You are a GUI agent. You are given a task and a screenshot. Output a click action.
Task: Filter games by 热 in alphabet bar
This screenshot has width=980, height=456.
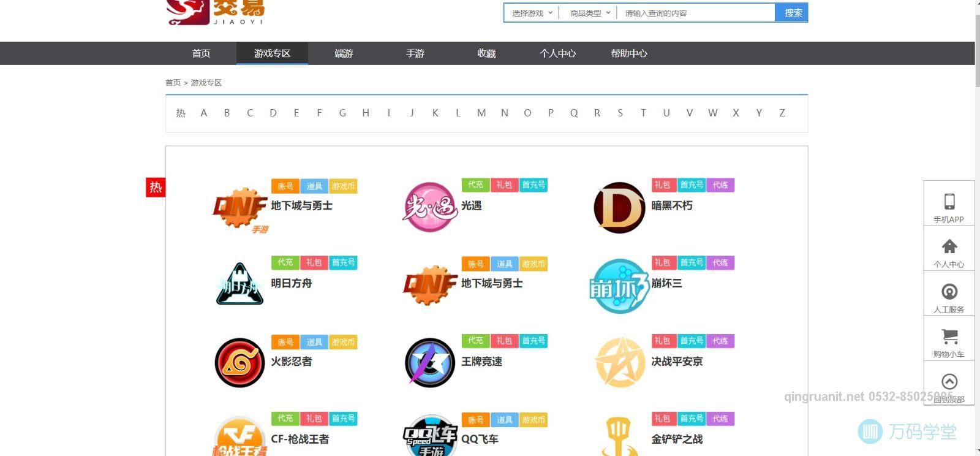(x=181, y=113)
